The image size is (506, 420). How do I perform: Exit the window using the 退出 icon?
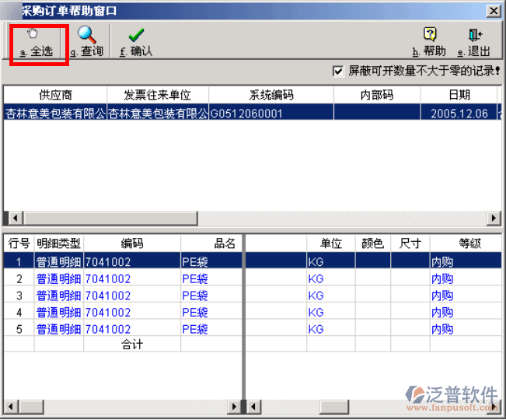click(x=475, y=35)
